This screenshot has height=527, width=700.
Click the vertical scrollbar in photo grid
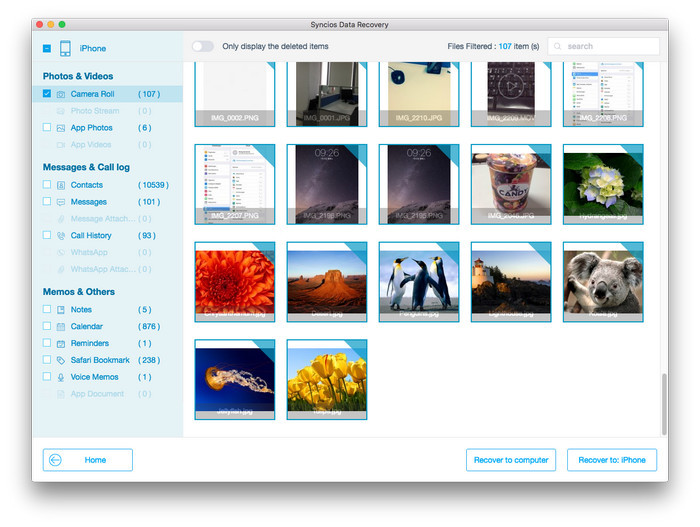[x=664, y=404]
